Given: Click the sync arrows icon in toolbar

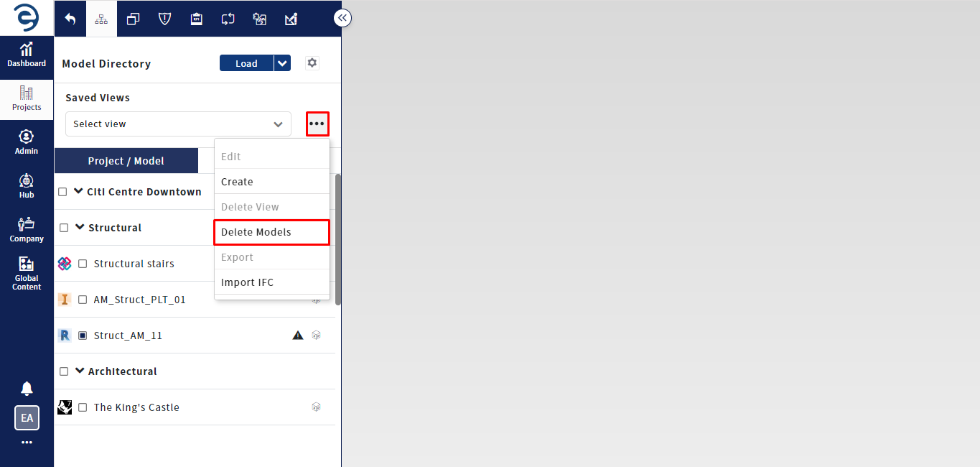Looking at the screenshot, I should point(228,19).
